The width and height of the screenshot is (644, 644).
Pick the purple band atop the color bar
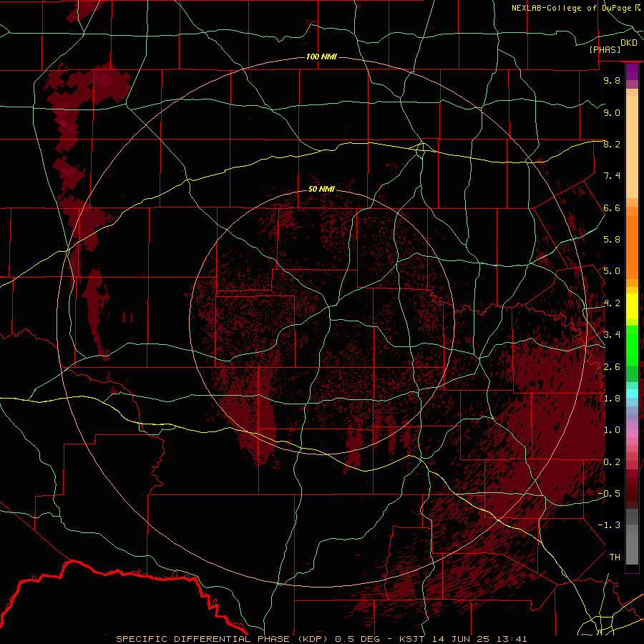point(632,72)
